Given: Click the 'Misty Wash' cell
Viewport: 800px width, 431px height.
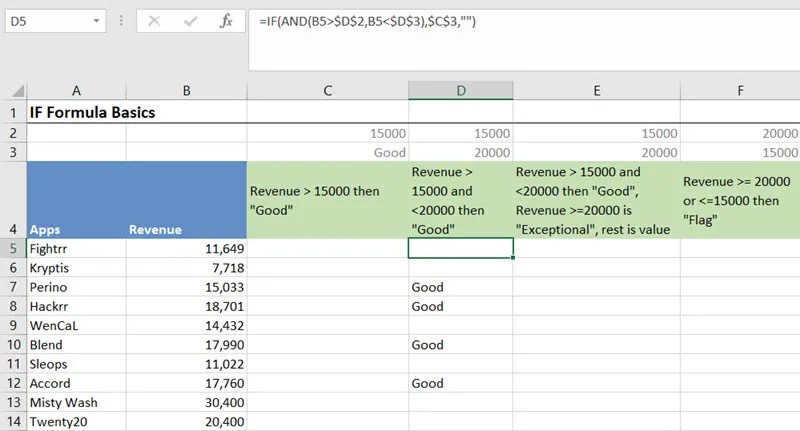Looking at the screenshot, I should (77, 402).
